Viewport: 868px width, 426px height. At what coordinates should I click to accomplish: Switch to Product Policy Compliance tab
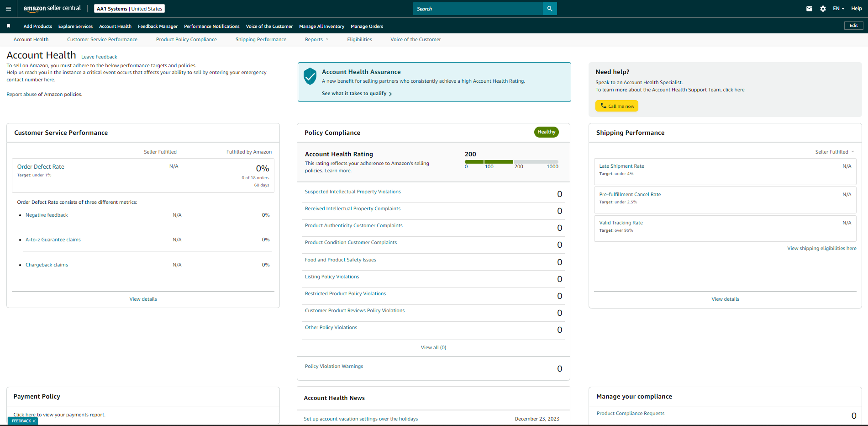tap(186, 40)
